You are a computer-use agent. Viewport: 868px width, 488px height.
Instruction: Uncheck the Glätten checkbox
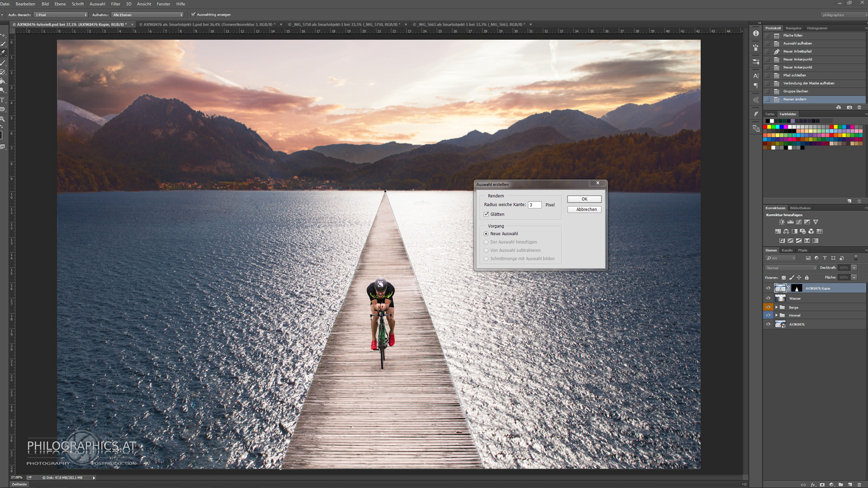pos(487,214)
